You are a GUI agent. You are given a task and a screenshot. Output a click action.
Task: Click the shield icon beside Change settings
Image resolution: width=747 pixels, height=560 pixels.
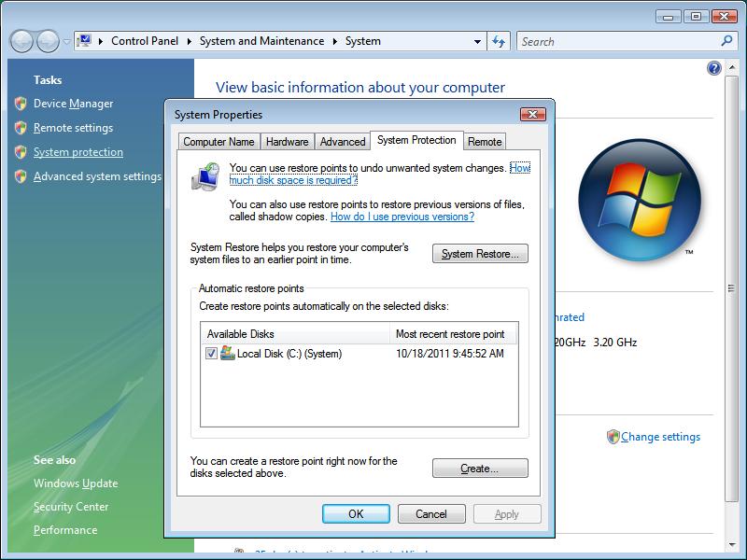click(x=613, y=437)
